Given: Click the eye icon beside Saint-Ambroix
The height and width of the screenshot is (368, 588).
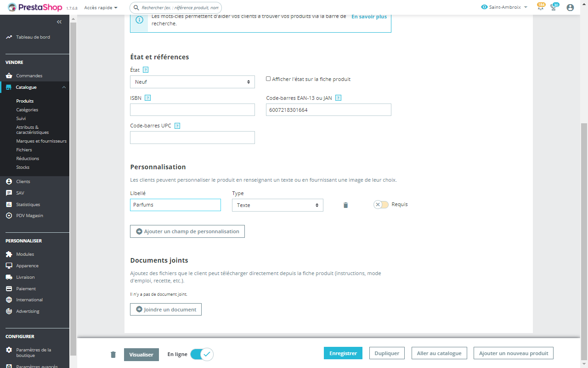Looking at the screenshot, I should click(484, 7).
